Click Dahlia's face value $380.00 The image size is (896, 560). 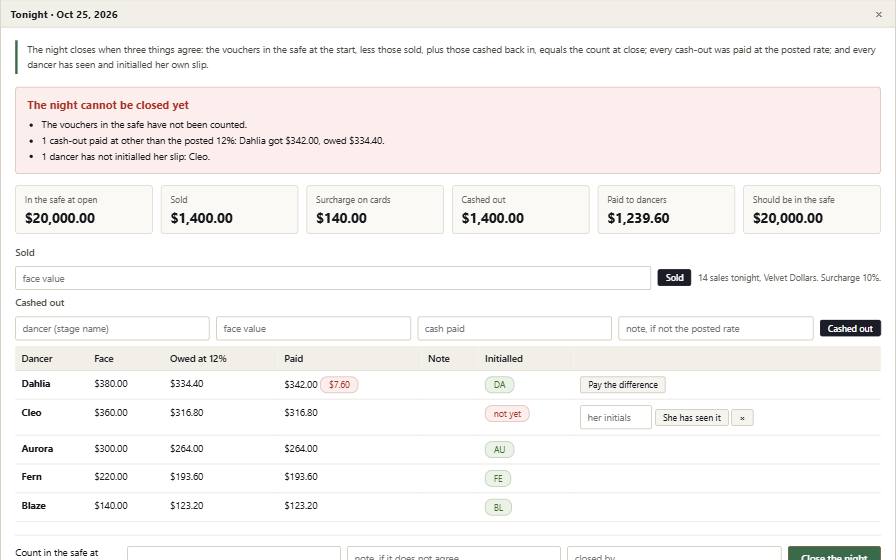point(111,384)
